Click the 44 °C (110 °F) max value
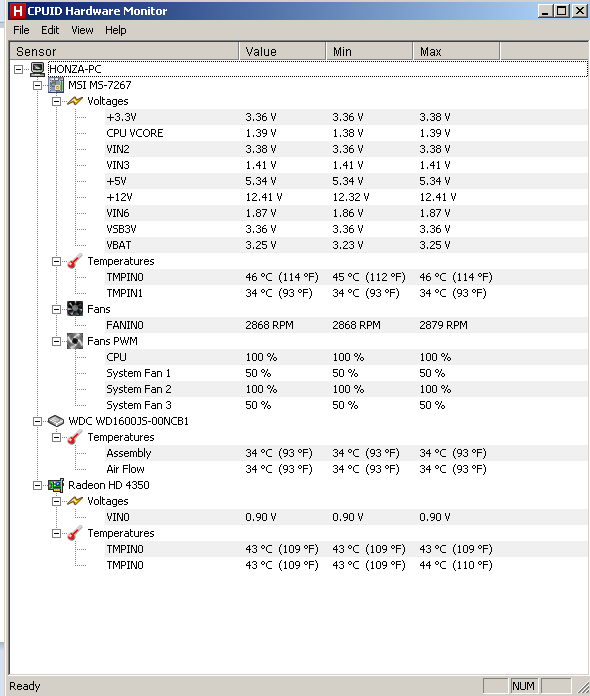This screenshot has height=696, width=590. tap(456, 565)
